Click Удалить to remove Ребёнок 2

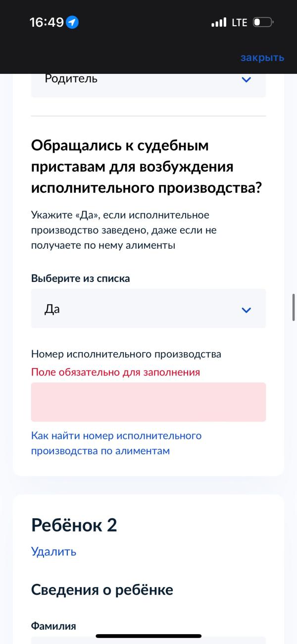tap(53, 551)
